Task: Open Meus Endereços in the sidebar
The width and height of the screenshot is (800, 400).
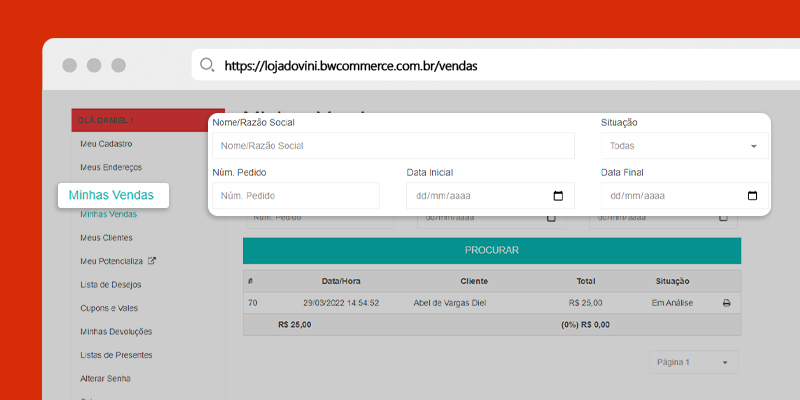Action: pos(111,167)
